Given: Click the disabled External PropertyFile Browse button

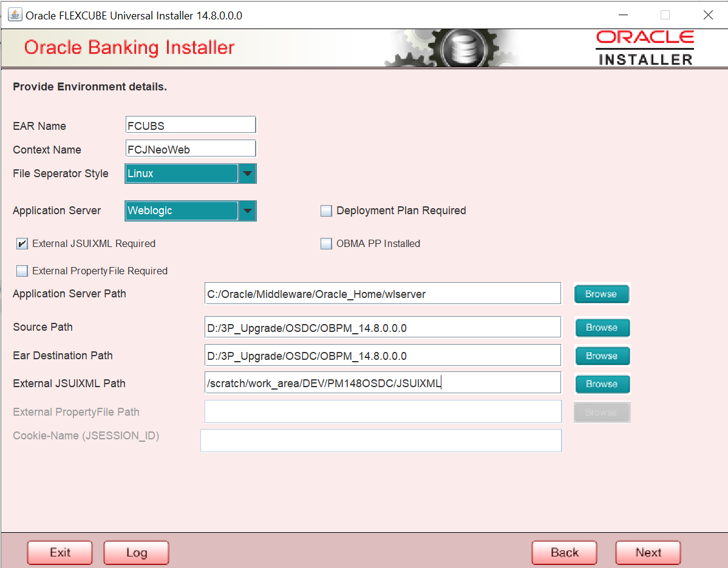Looking at the screenshot, I should [602, 412].
